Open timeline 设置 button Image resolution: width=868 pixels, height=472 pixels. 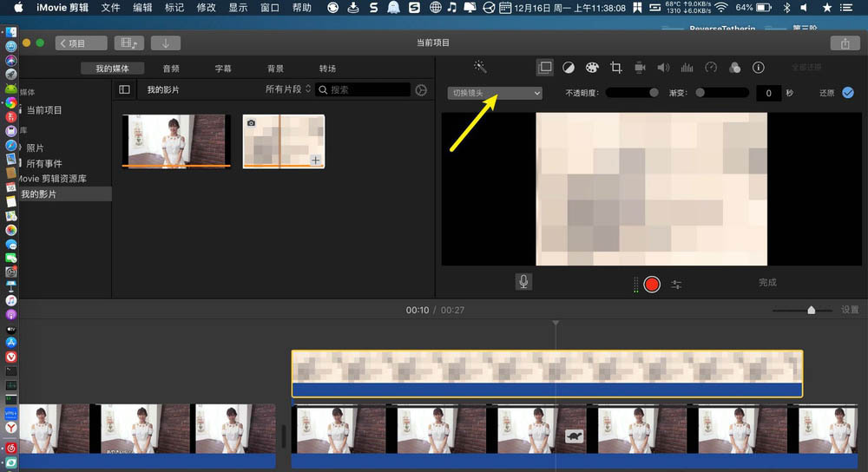[850, 310]
